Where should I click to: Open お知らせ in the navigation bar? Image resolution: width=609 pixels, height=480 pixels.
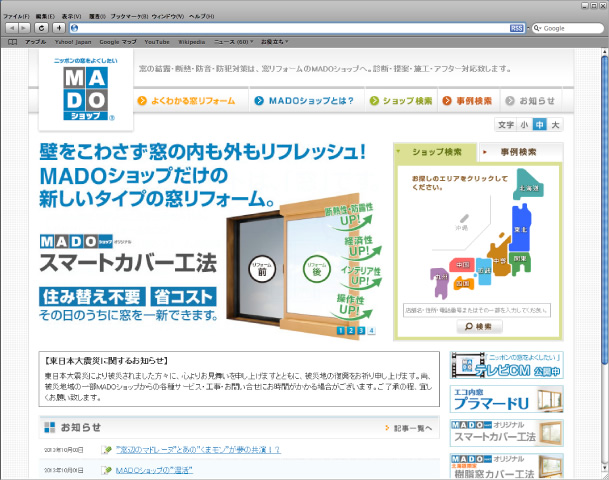[531, 101]
